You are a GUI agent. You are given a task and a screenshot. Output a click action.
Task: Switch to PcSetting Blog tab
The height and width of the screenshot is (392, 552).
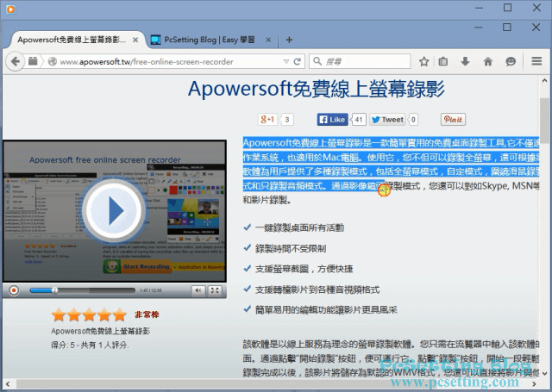coord(210,40)
